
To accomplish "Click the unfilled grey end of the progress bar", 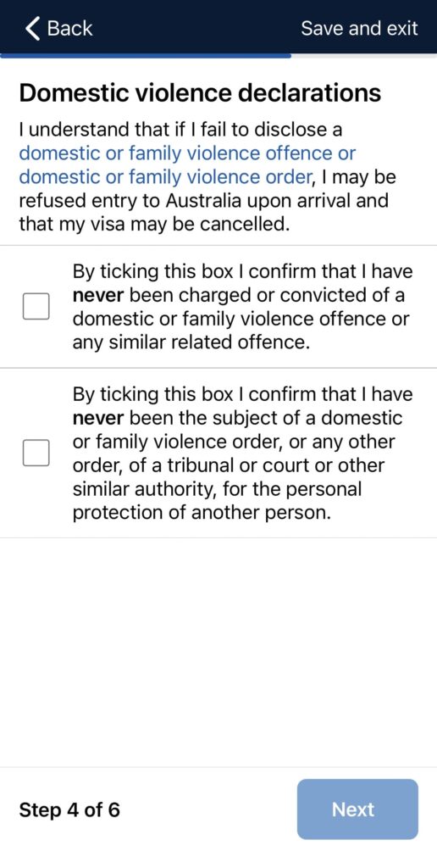I will tap(364, 55).
